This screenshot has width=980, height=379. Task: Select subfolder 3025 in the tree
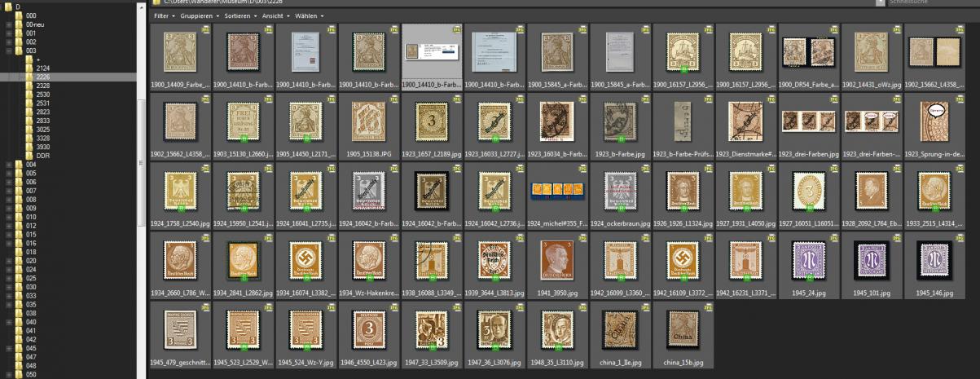37,129
